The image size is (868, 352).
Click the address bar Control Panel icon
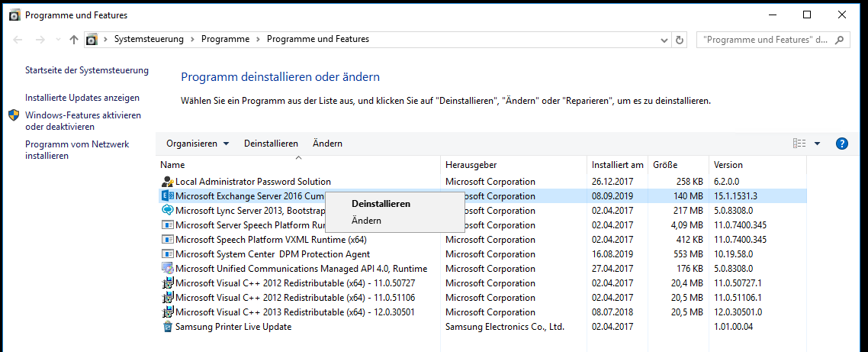tap(92, 40)
